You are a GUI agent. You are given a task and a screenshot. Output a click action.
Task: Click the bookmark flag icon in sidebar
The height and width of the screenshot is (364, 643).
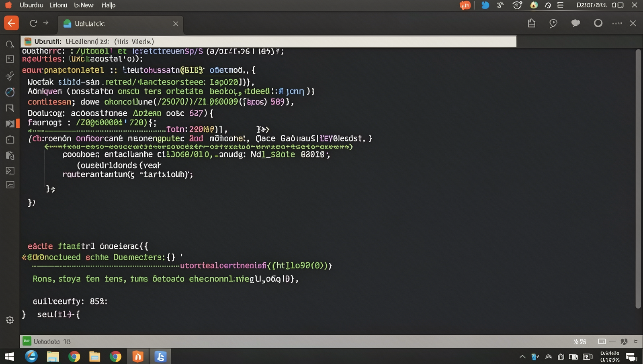(10, 108)
